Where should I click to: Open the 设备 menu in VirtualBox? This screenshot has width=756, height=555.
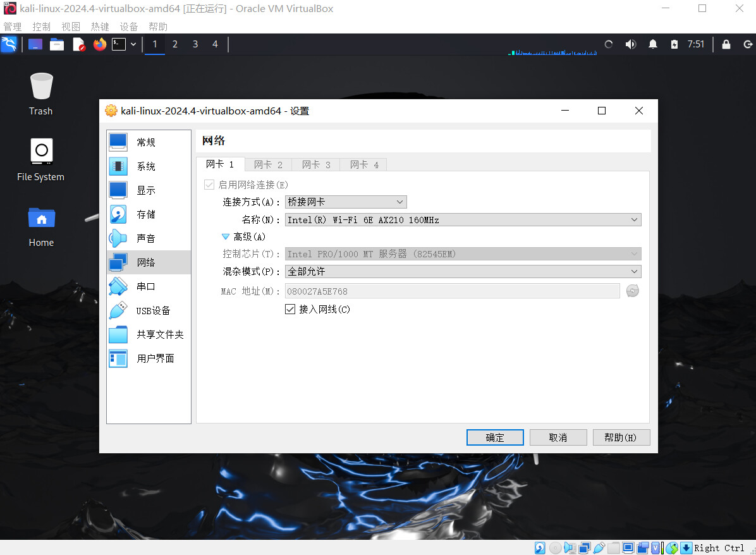tap(129, 27)
